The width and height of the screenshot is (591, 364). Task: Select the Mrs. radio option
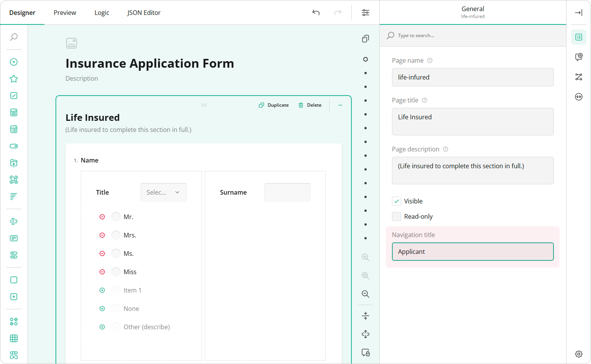pos(116,235)
